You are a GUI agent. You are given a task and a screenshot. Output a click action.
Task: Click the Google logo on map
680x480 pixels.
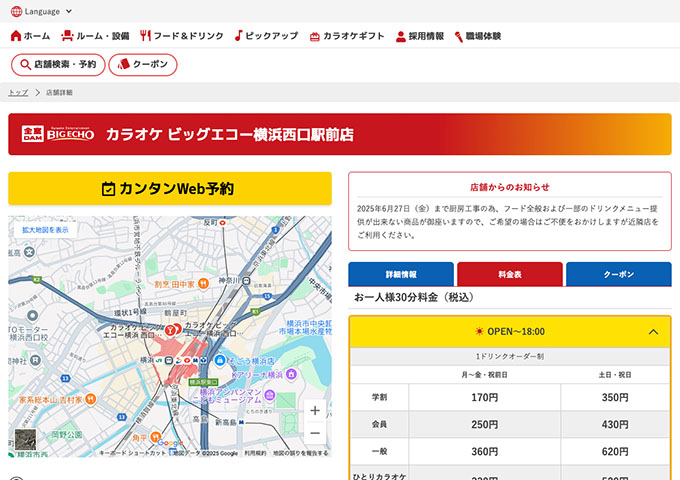click(170, 443)
